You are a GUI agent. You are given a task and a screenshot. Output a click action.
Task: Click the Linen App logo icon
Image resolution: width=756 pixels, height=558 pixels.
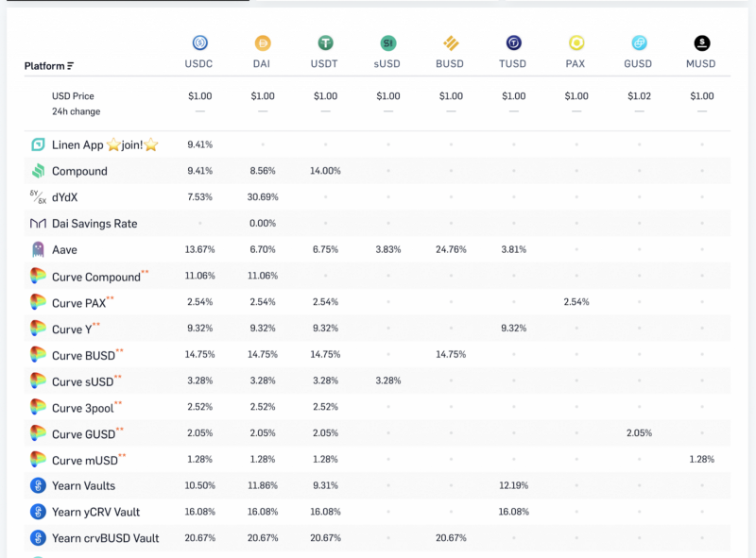[38, 144]
